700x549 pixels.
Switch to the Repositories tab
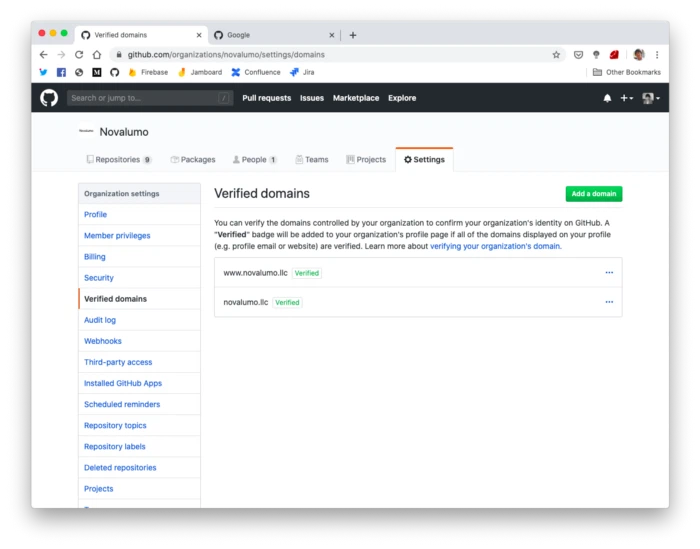(119, 159)
